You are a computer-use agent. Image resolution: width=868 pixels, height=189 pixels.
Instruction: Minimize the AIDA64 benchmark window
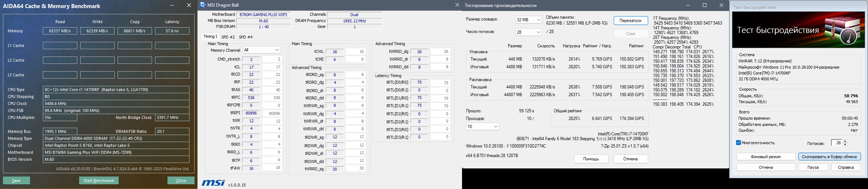172,6
